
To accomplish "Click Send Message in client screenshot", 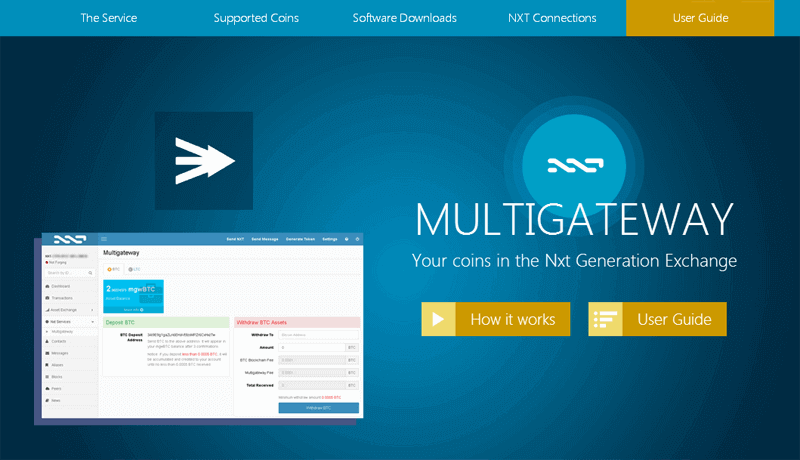I will [265, 239].
